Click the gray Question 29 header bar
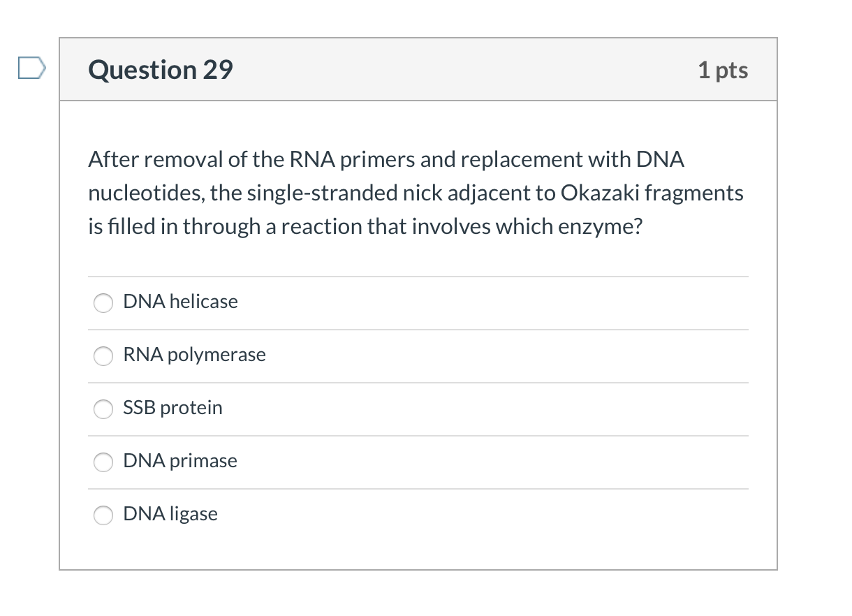Viewport: 852px width, 616px height. click(x=419, y=69)
